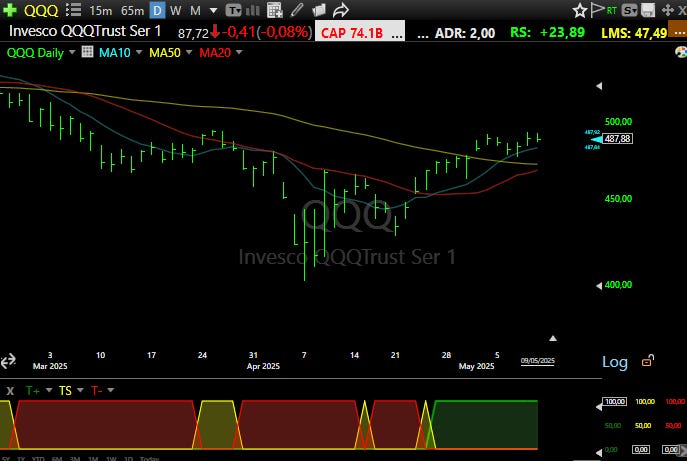
Task: Click the CAP 74.1B data field
Action: pos(352,33)
